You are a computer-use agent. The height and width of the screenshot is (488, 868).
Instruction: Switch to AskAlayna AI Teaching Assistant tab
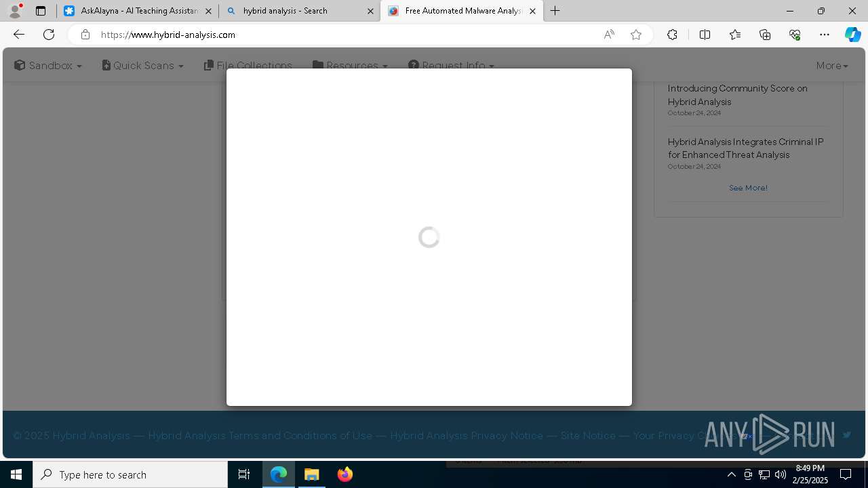click(x=138, y=11)
